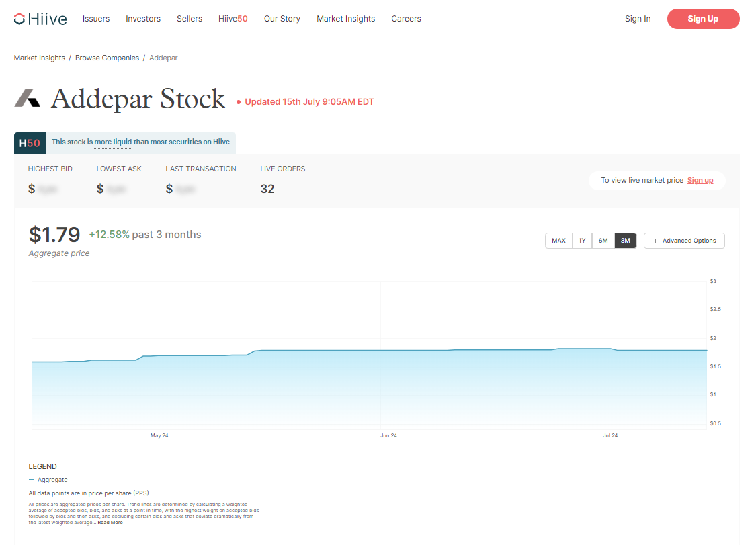Click the Live Orders value 32
This screenshot has height=545, width=756.
(x=267, y=189)
